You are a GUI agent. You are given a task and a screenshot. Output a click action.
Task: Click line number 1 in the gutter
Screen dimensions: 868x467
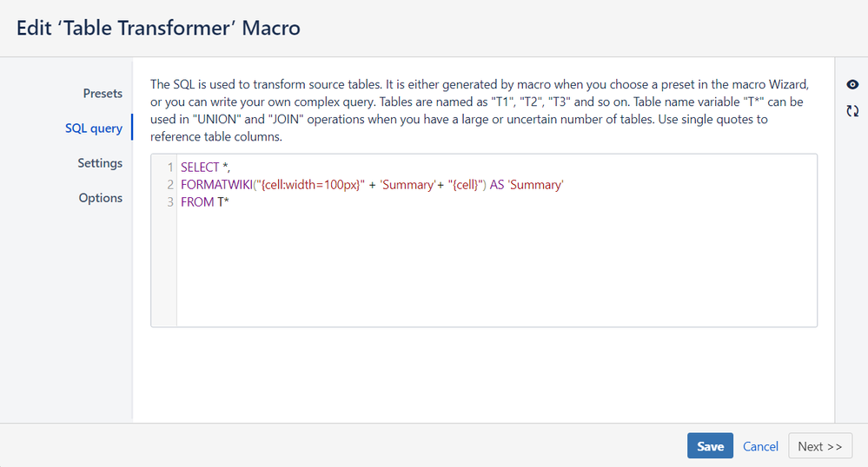[x=170, y=167]
